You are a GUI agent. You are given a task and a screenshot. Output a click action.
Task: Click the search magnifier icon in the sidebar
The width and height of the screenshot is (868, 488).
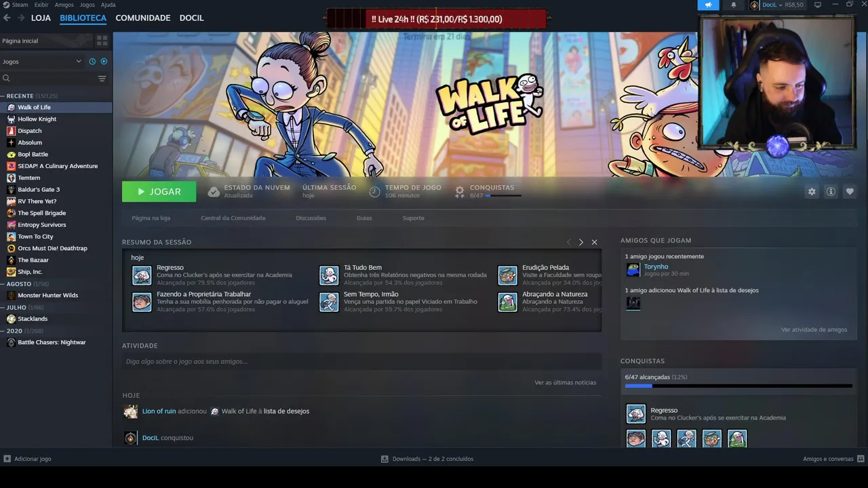pyautogui.click(x=7, y=79)
